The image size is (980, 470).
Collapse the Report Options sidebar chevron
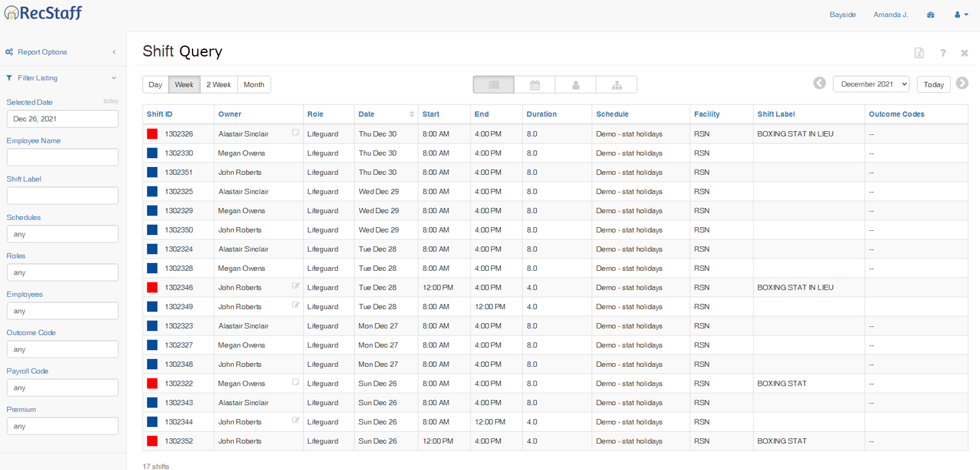[114, 52]
